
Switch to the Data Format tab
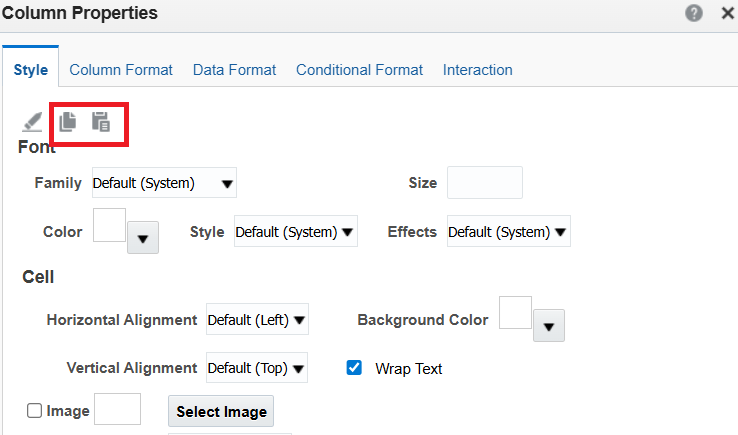(x=234, y=70)
